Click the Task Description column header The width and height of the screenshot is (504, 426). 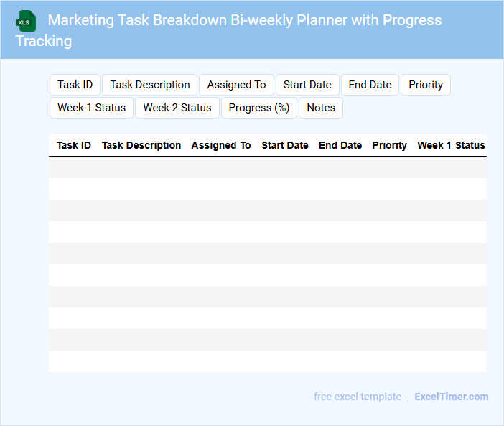pyautogui.click(x=141, y=145)
